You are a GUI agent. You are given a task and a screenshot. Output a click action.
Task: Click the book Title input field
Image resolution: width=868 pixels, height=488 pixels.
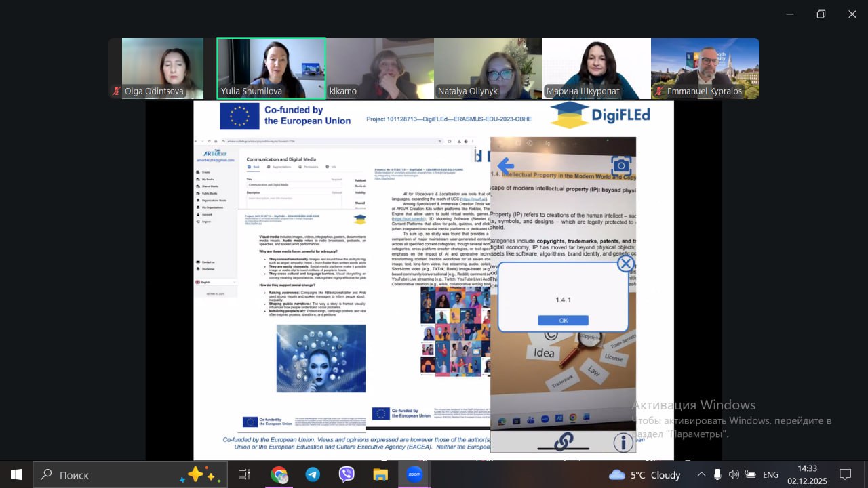(x=294, y=184)
